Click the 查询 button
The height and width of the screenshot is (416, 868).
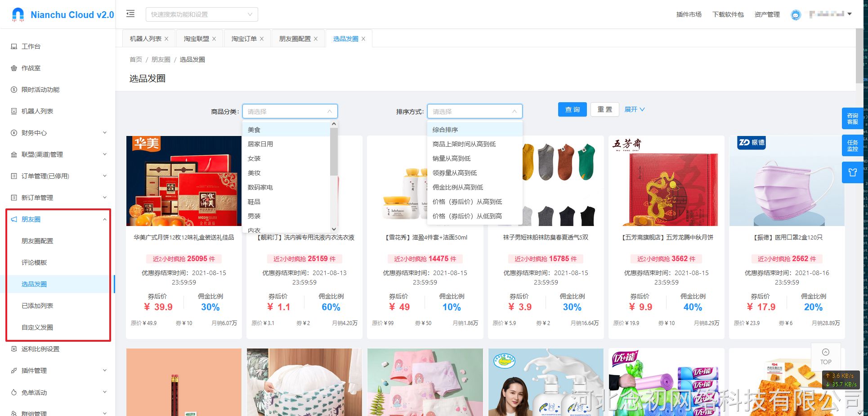point(572,109)
